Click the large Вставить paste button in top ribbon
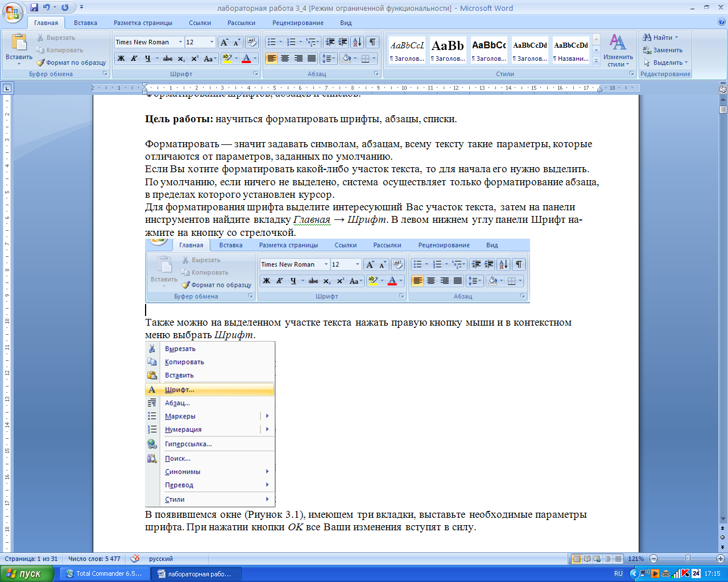The width and height of the screenshot is (728, 582). [19, 48]
